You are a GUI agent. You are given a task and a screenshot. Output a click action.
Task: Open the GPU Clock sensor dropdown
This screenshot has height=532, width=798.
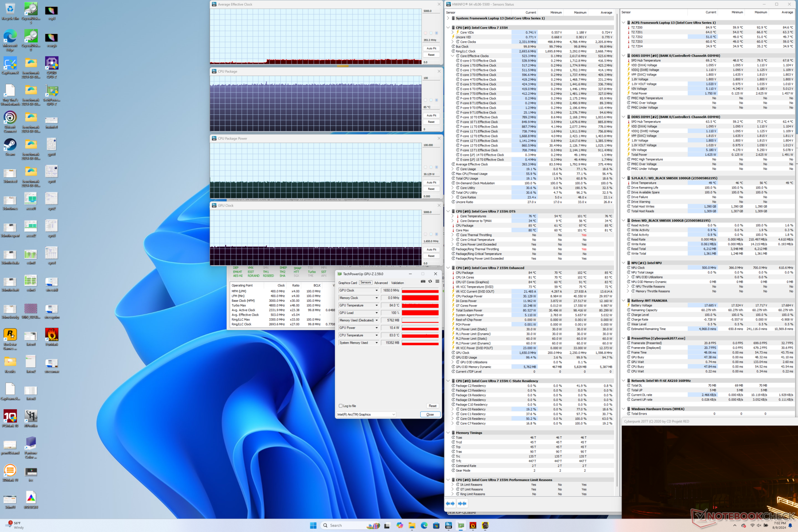[x=377, y=290]
